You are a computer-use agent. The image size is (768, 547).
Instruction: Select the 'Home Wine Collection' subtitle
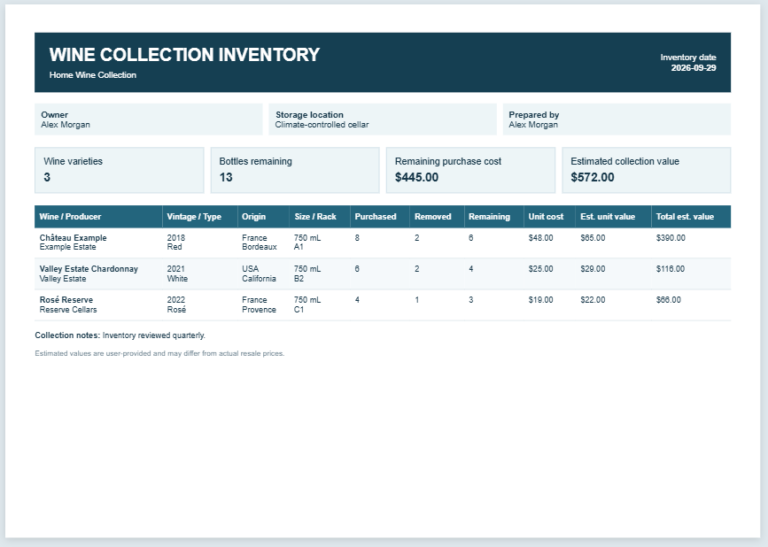coord(93,75)
